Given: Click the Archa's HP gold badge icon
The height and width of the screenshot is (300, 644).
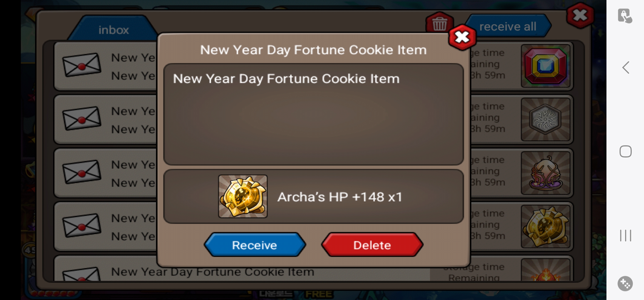Looking at the screenshot, I should click(x=243, y=196).
